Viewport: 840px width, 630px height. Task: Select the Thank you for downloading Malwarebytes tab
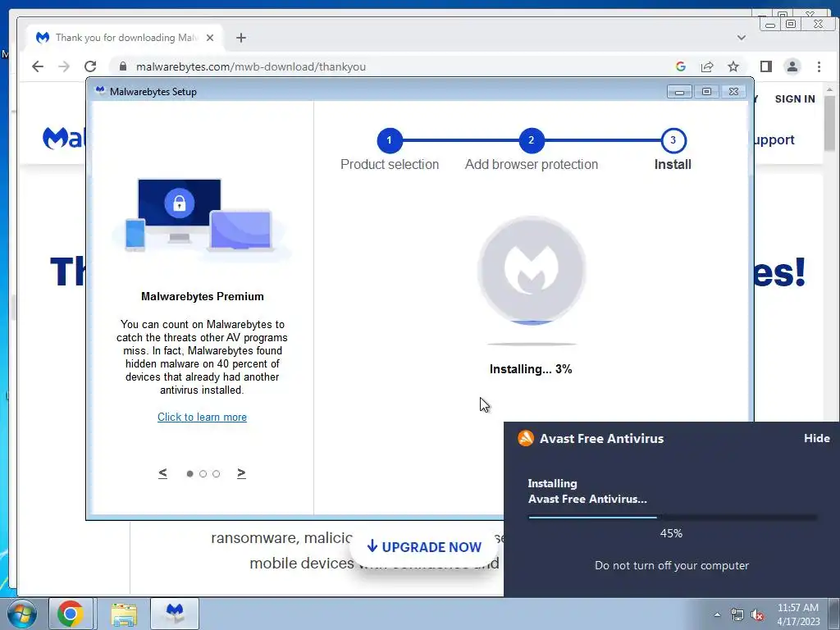pyautogui.click(x=125, y=38)
